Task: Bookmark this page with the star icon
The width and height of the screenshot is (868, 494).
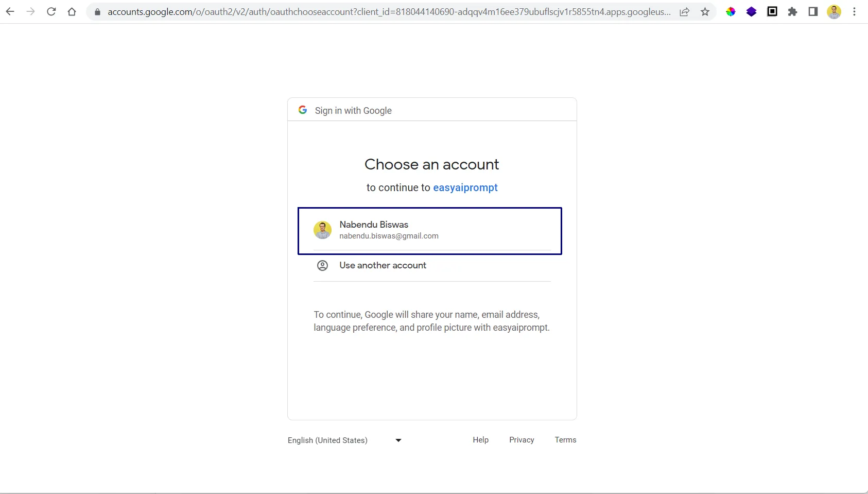Action: [705, 11]
